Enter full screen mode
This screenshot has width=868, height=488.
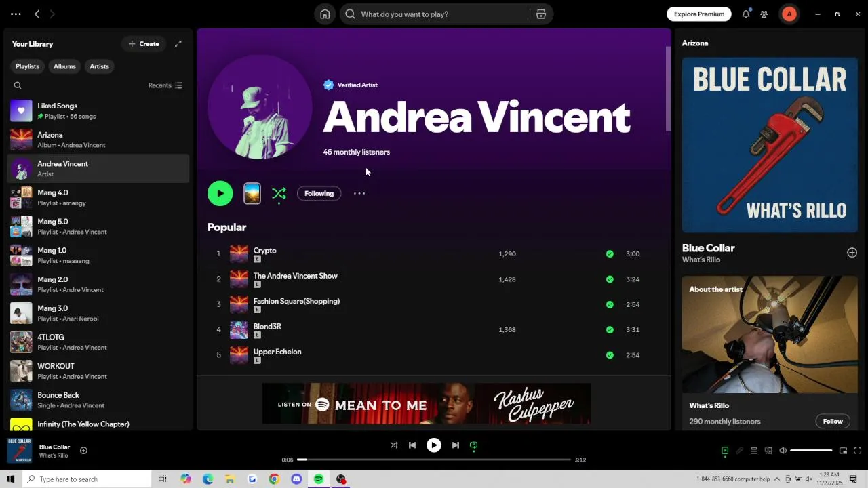point(857,451)
